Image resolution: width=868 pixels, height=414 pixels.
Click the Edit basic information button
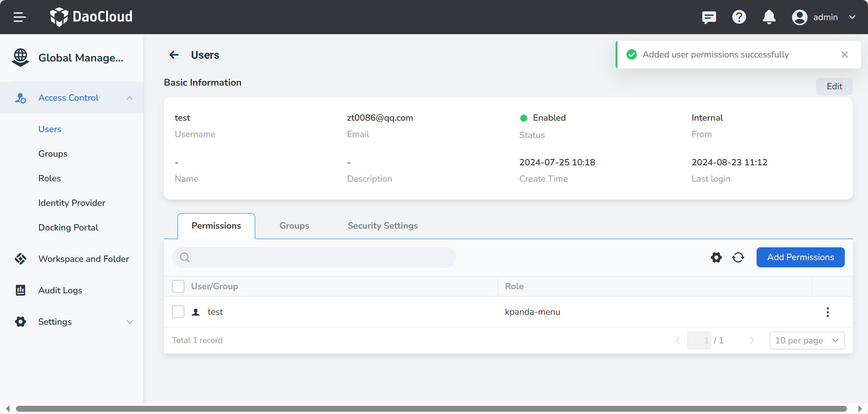tap(834, 87)
